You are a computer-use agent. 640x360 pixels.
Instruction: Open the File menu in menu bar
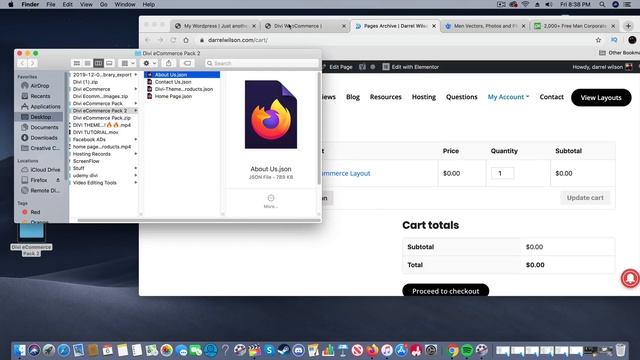click(51, 4)
